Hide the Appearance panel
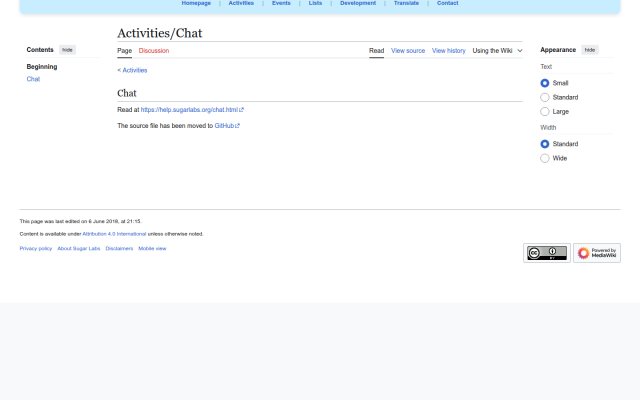 589,50
